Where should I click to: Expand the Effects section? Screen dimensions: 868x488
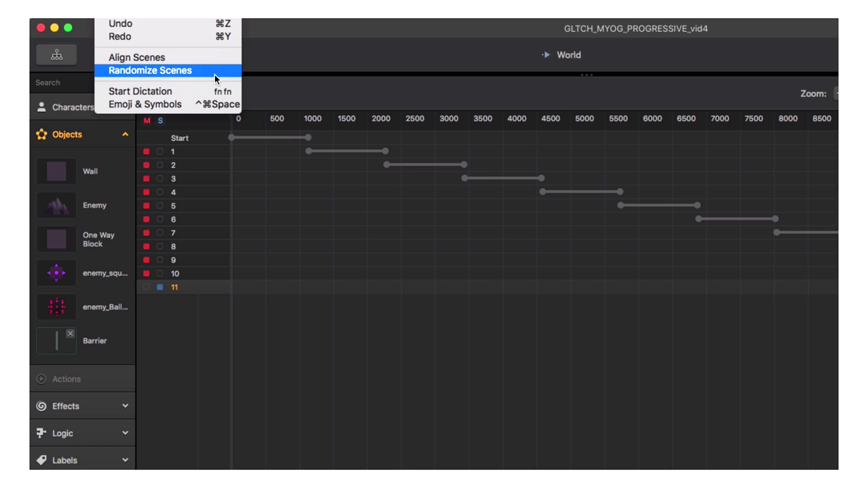click(x=125, y=406)
